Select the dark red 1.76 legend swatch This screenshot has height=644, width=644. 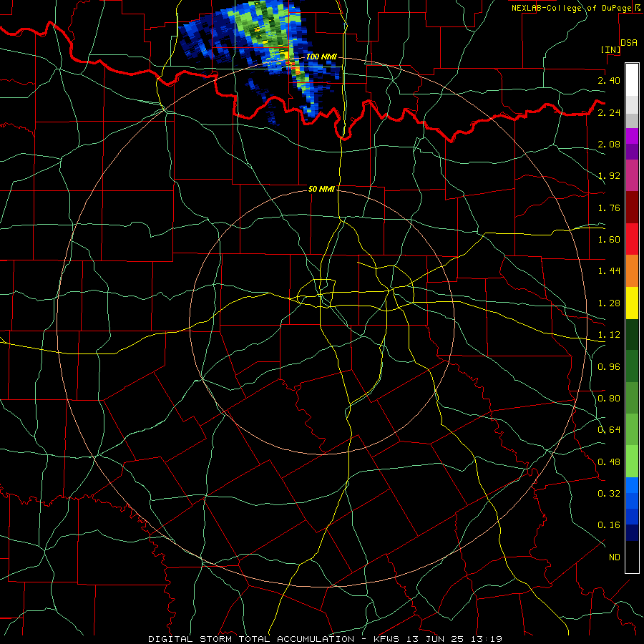tap(632, 207)
